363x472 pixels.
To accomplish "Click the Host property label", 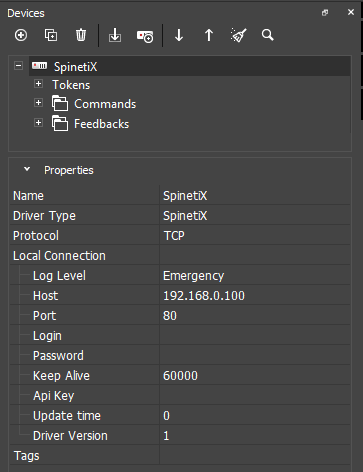I will point(45,296).
